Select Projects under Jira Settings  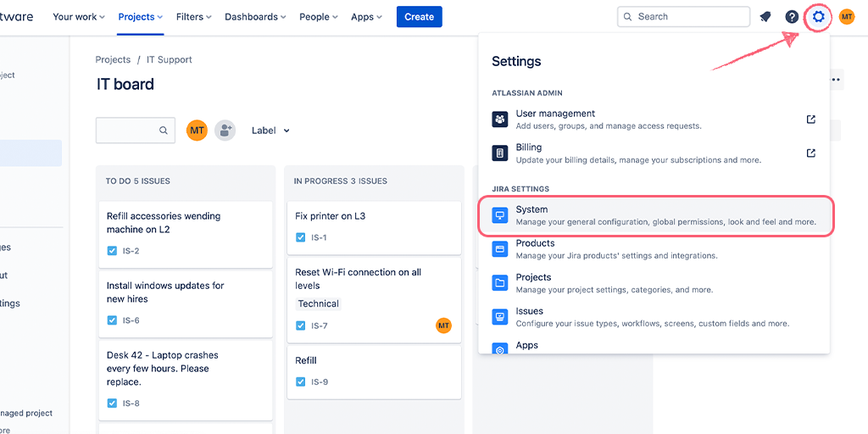click(654, 283)
